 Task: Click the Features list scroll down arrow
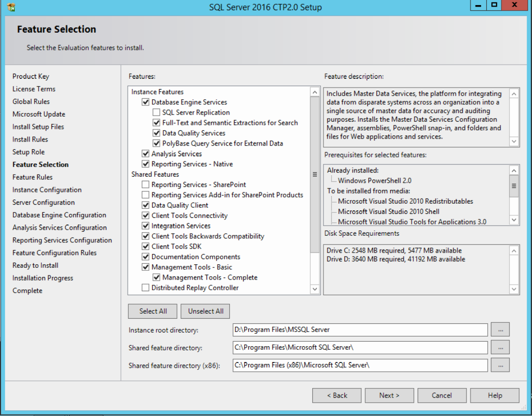click(x=315, y=289)
